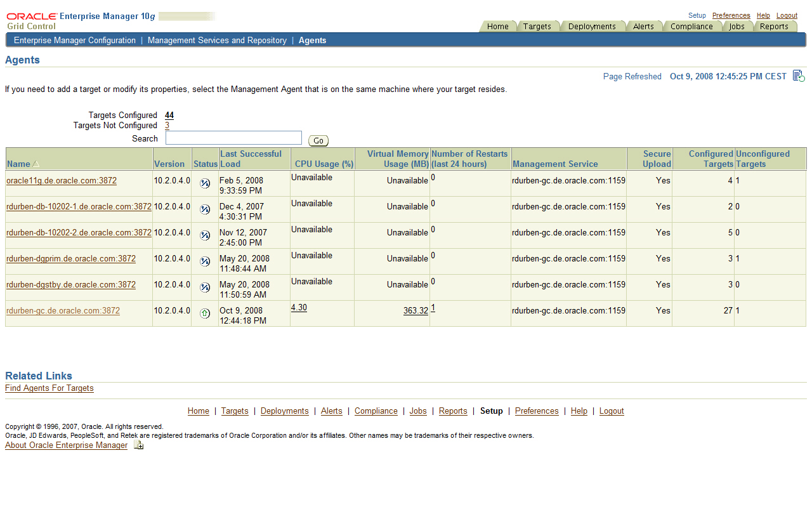812x507 pixels.
Task: Select the Agents subtab
Action: click(312, 41)
